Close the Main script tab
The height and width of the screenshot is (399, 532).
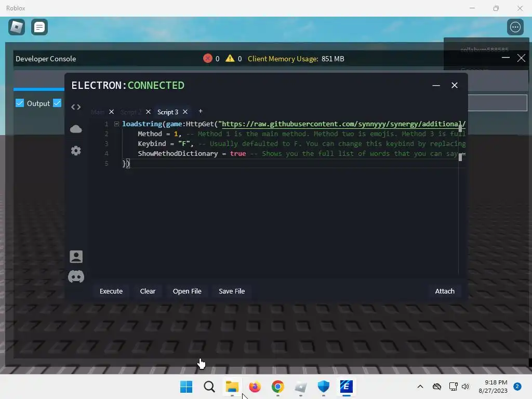pyautogui.click(x=111, y=112)
